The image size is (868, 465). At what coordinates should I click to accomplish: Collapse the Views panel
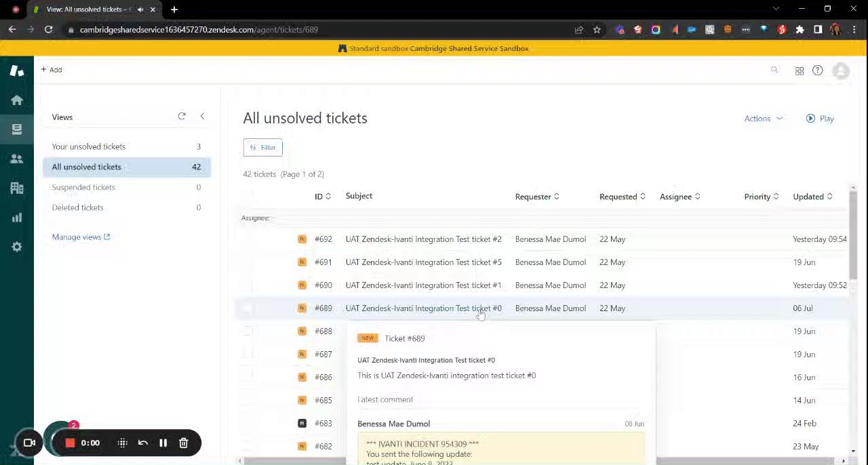(202, 117)
